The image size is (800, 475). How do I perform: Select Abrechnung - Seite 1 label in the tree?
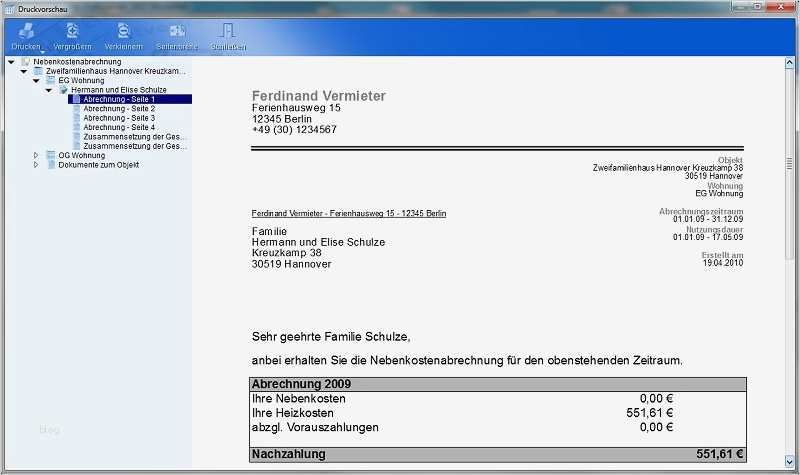(x=119, y=99)
